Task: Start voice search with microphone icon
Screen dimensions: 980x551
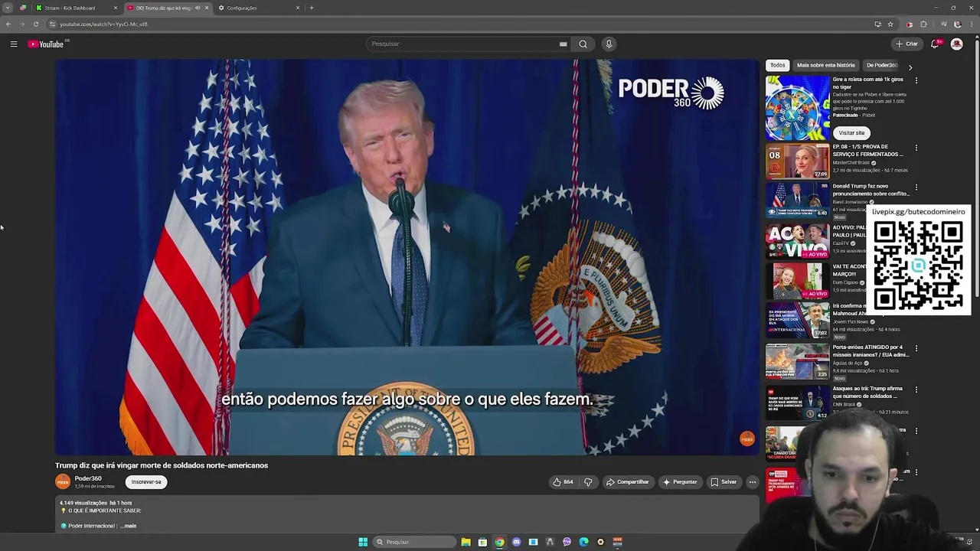Action: coord(609,44)
